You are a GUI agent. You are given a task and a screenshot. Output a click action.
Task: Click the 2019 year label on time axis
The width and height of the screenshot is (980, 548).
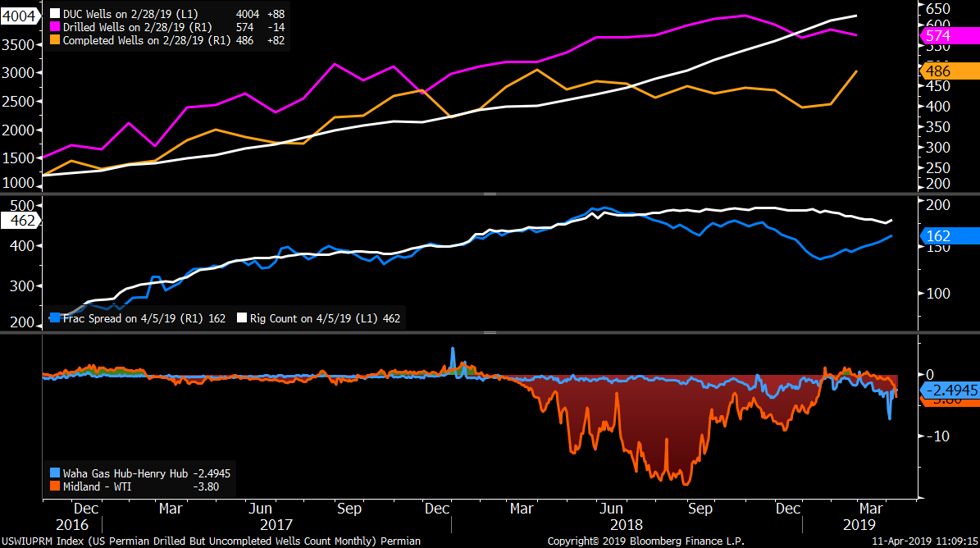[859, 525]
